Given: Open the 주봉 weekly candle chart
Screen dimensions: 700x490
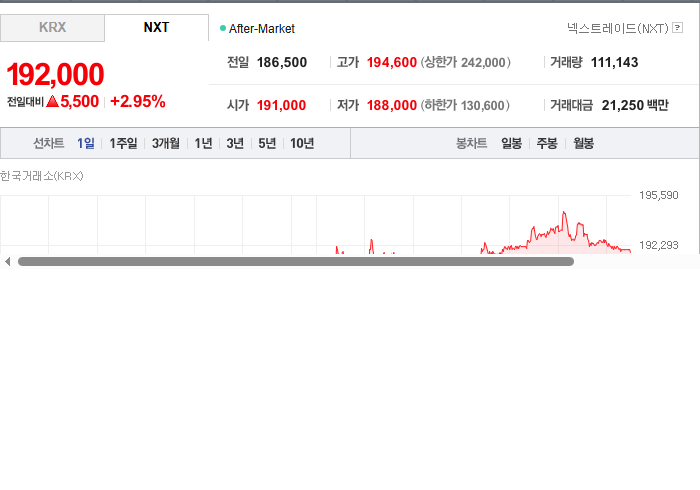Looking at the screenshot, I should coord(547,143).
